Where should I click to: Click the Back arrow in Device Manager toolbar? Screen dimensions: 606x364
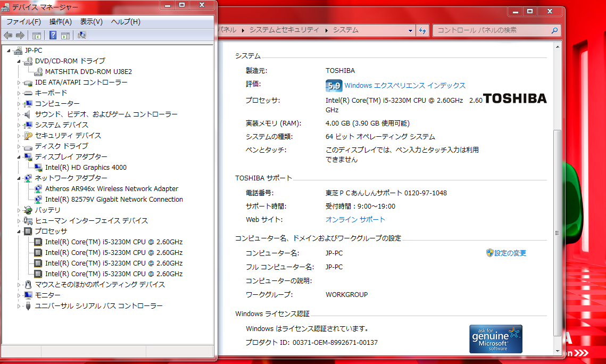pyautogui.click(x=8, y=36)
